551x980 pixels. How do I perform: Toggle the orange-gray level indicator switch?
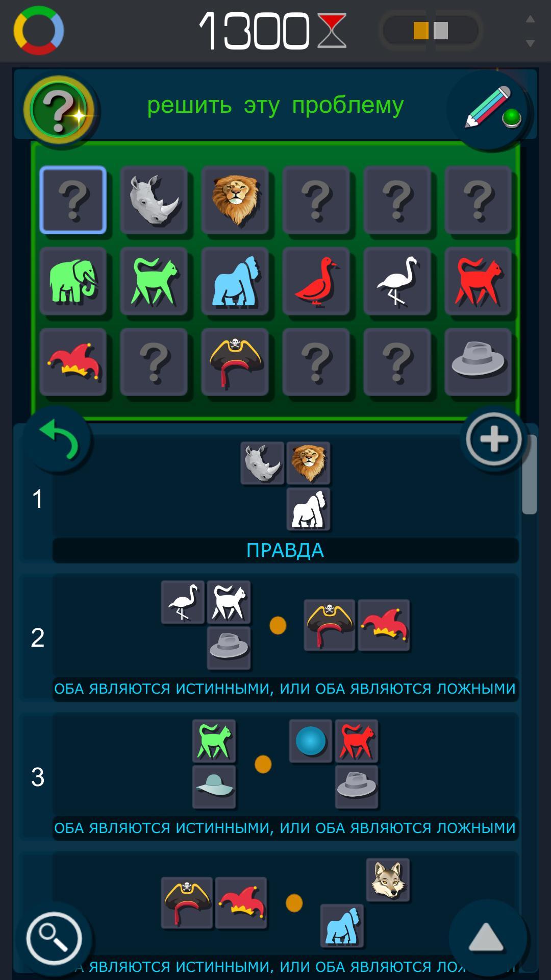[430, 31]
